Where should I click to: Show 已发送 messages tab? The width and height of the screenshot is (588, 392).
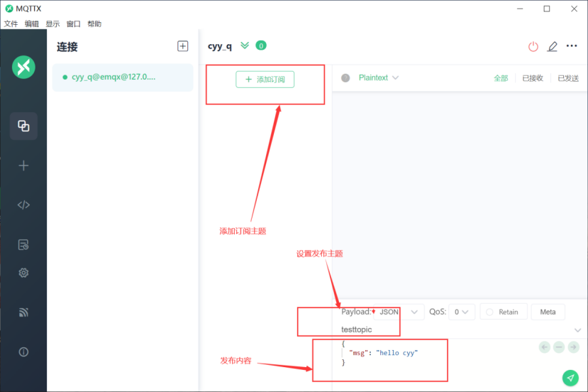pyautogui.click(x=568, y=78)
